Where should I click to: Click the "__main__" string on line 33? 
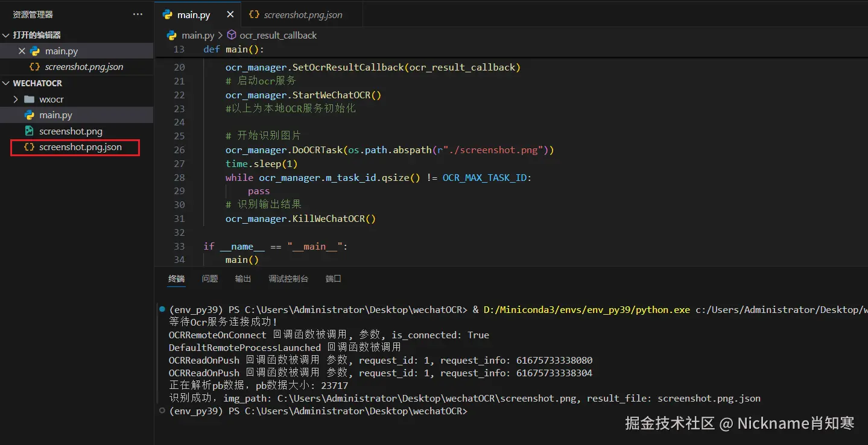(315, 246)
